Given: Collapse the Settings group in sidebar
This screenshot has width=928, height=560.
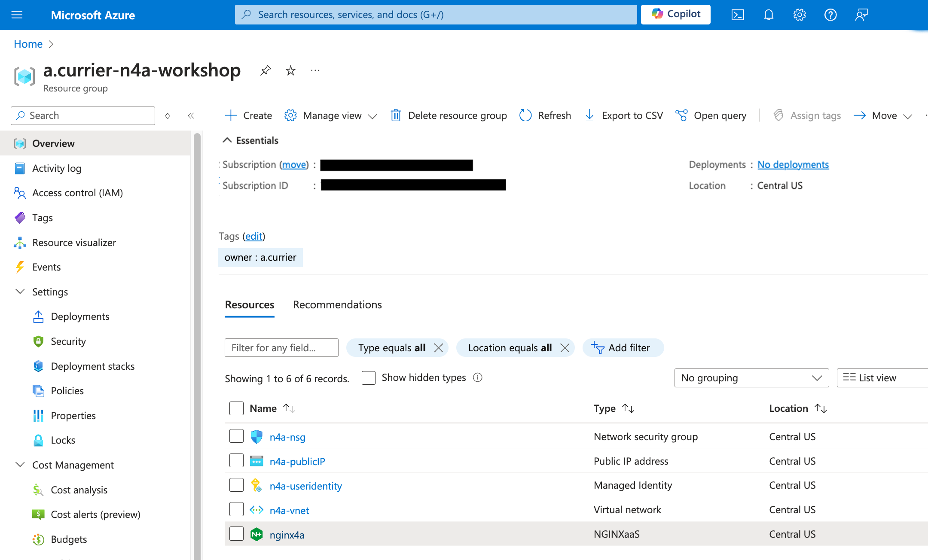Looking at the screenshot, I should point(20,292).
